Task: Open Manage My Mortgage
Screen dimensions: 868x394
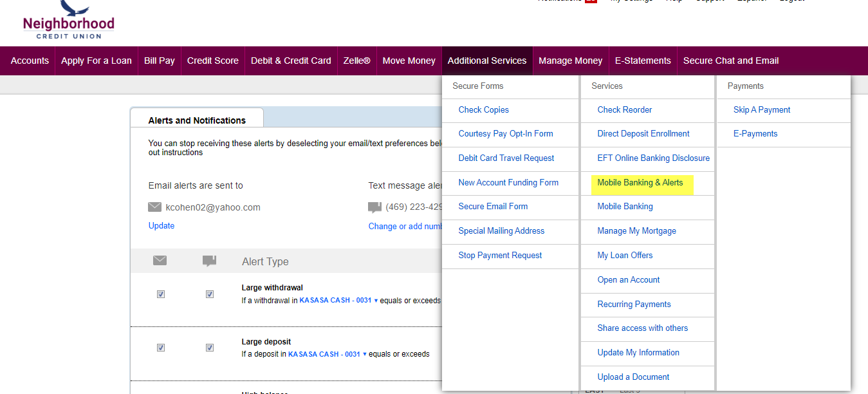Action: (x=637, y=230)
